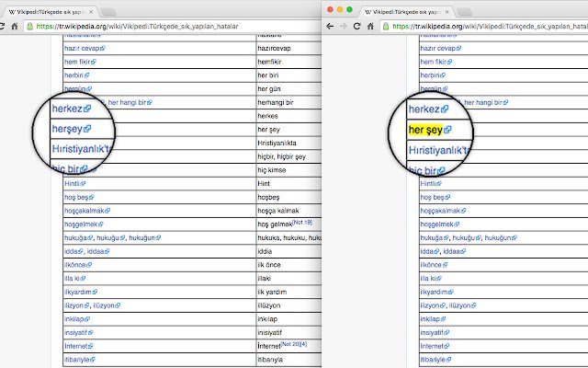Open the 'hoşçakalmak' link in right window

(x=440, y=211)
